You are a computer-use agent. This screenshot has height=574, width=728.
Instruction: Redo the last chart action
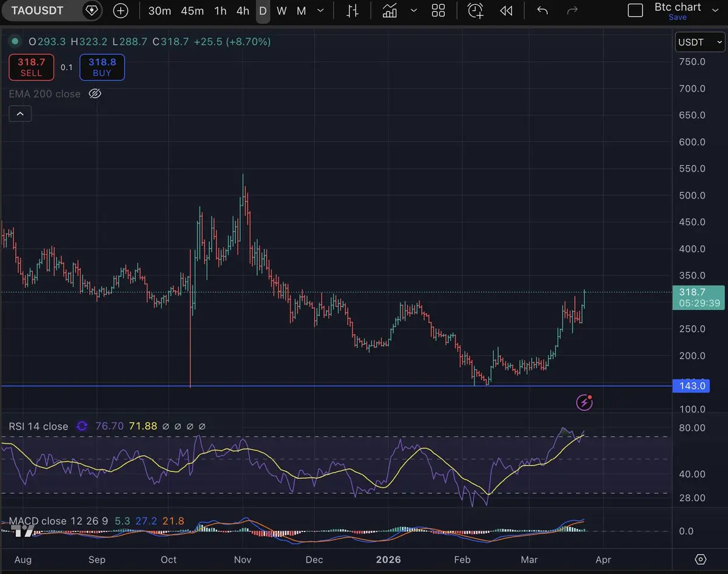pyautogui.click(x=571, y=11)
